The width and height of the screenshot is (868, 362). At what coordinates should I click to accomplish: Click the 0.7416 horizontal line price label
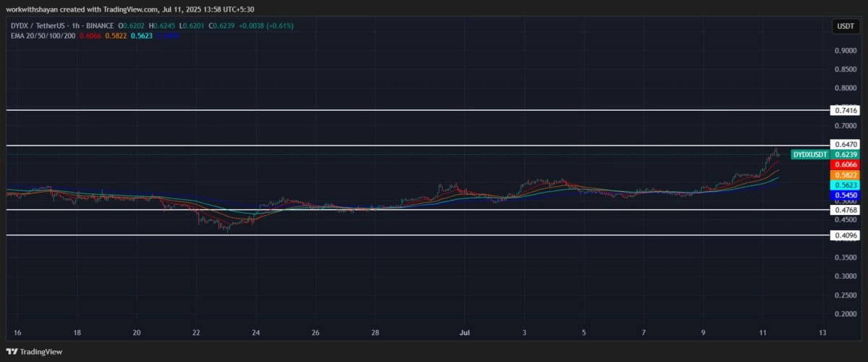point(846,110)
